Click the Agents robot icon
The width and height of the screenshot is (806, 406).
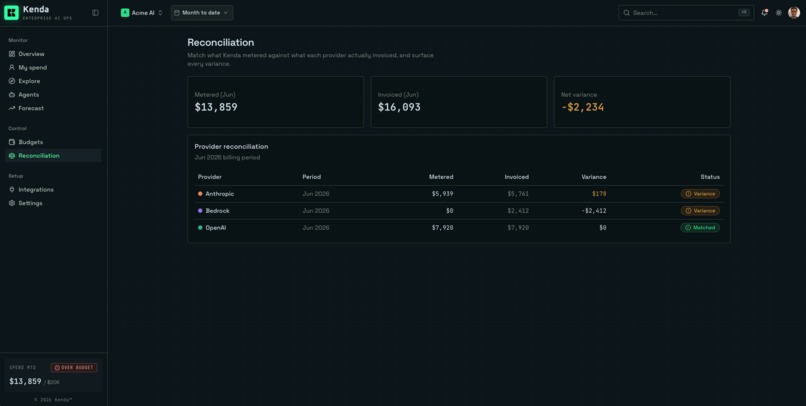tap(12, 95)
